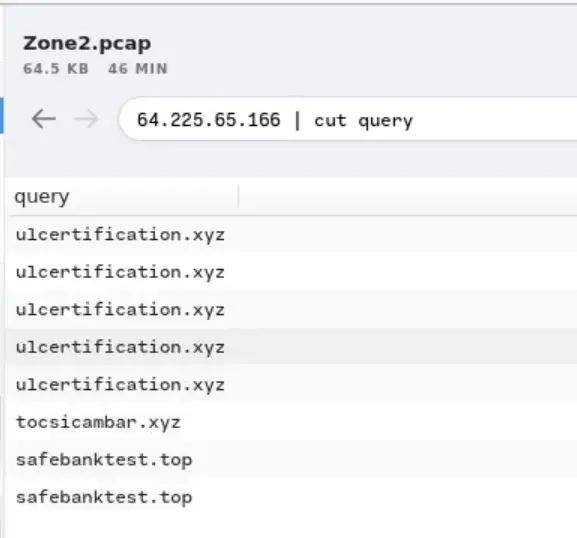Select the tocsicambar.xyz row

click(291, 422)
